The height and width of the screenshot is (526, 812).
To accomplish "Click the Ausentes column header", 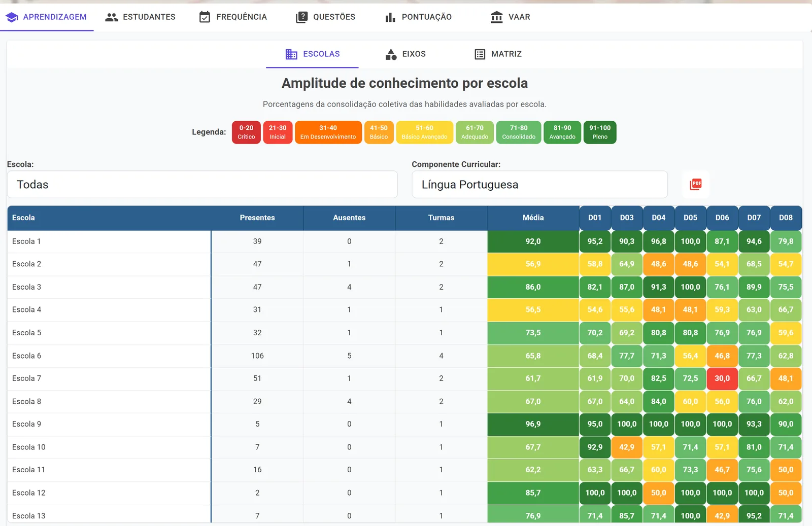I will tap(349, 218).
